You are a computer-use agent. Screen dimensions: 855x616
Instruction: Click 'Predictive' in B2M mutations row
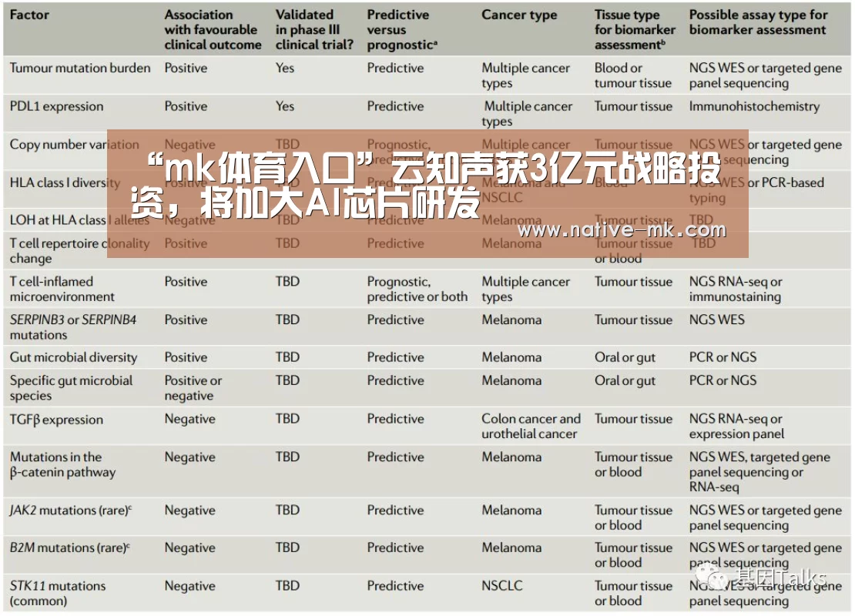395,548
